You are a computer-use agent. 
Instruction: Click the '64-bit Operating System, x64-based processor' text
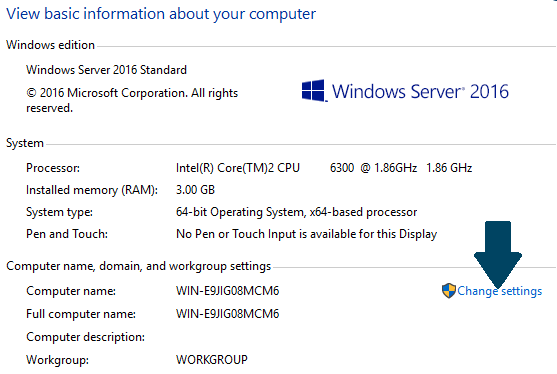pos(296,212)
